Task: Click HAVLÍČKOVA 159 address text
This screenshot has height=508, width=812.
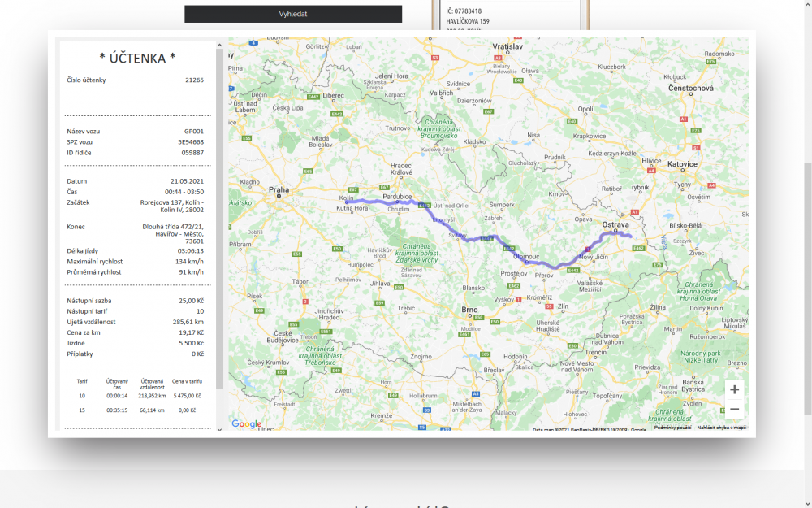Action: [468, 21]
